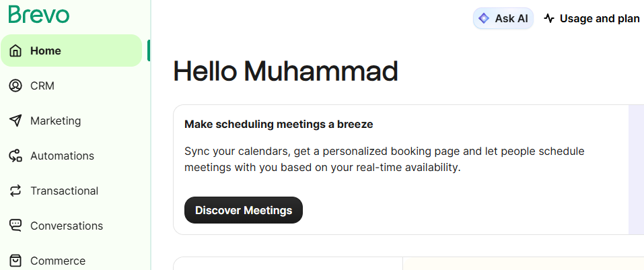Click the Conversations chat bubble icon

[x=16, y=226]
